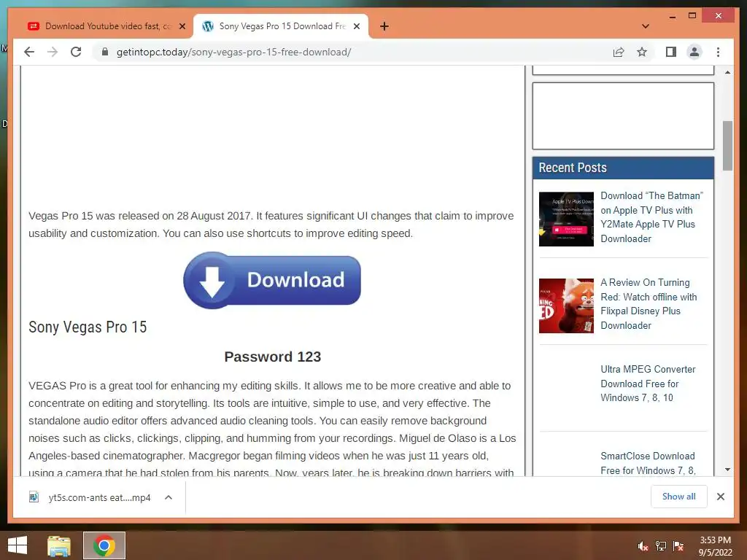Open network tray icon
The height and width of the screenshot is (560, 747).
(661, 546)
